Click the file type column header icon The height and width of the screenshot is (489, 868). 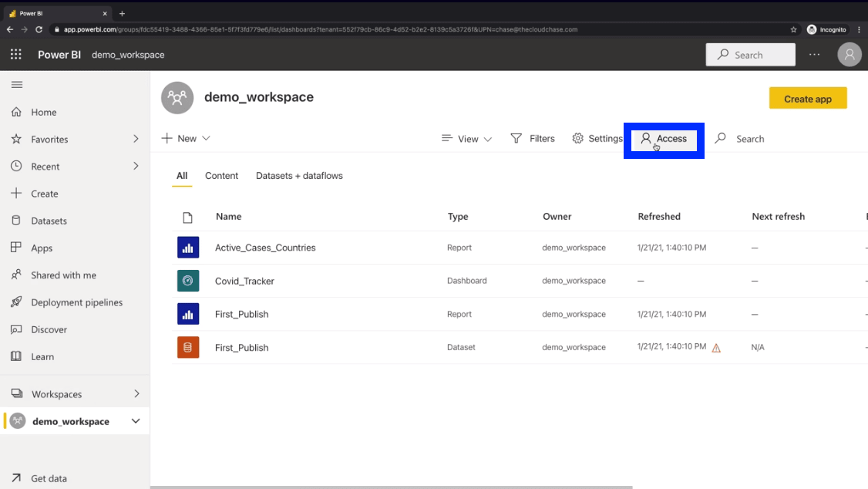[187, 217]
